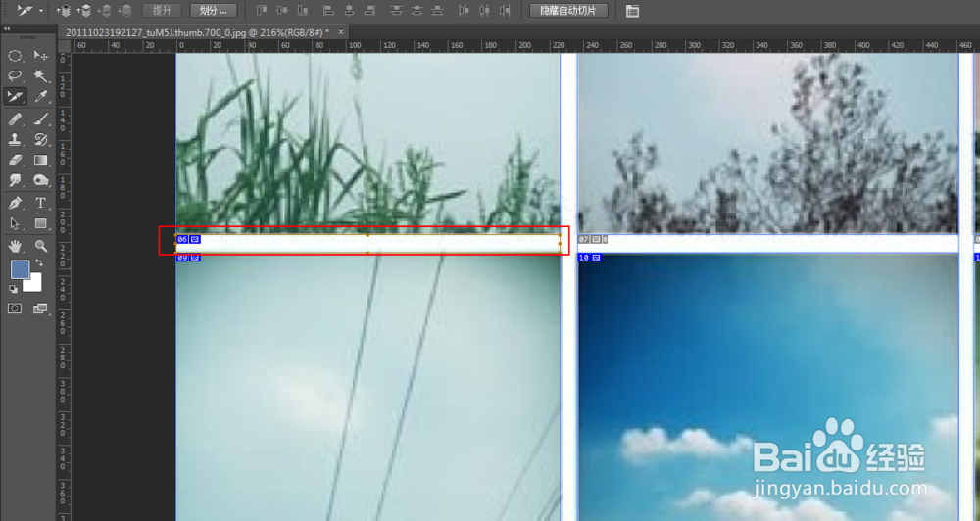This screenshot has width=980, height=521.
Task: Select the Path Selection arrow tool
Action: (x=15, y=223)
